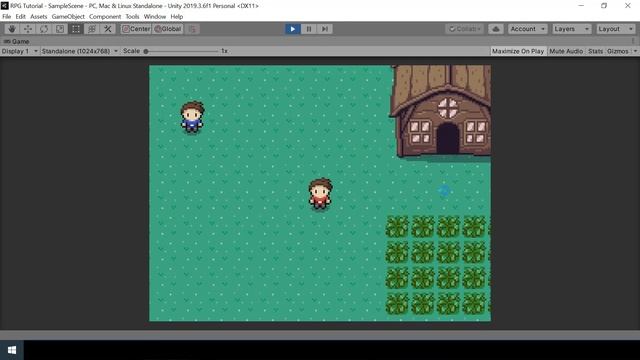The image size is (640, 360).
Task: Open the GameObject menu
Action: 68,17
